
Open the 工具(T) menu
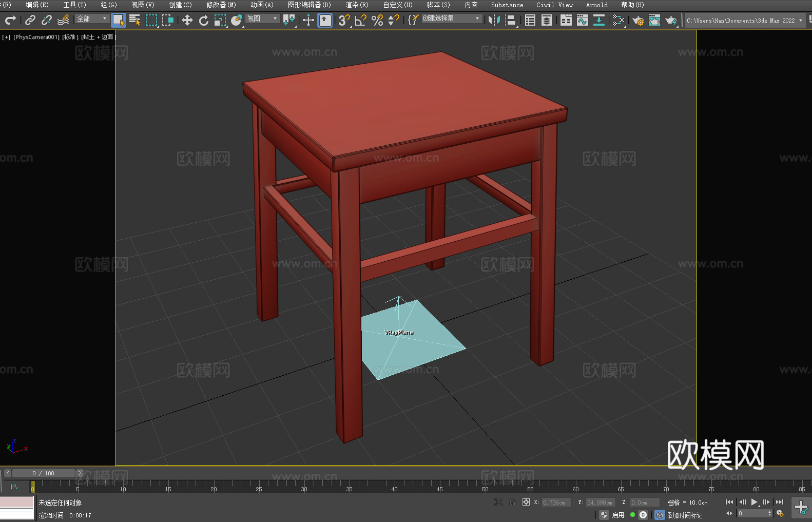tap(74, 5)
